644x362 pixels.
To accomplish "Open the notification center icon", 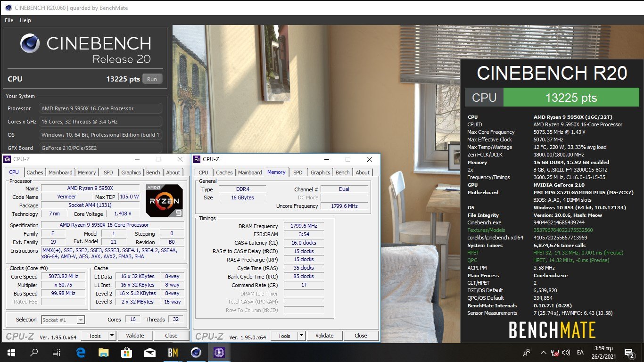I will pyautogui.click(x=629, y=352).
